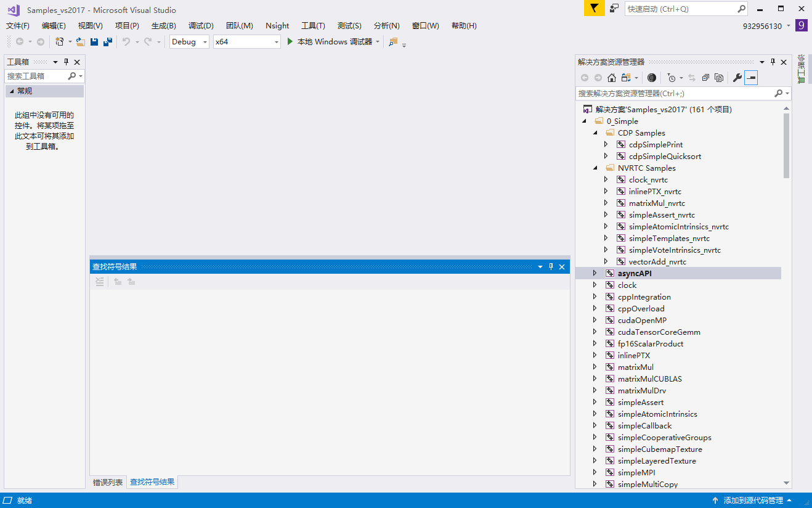Select the cudaTensorCoreGemm project

pyautogui.click(x=659, y=332)
